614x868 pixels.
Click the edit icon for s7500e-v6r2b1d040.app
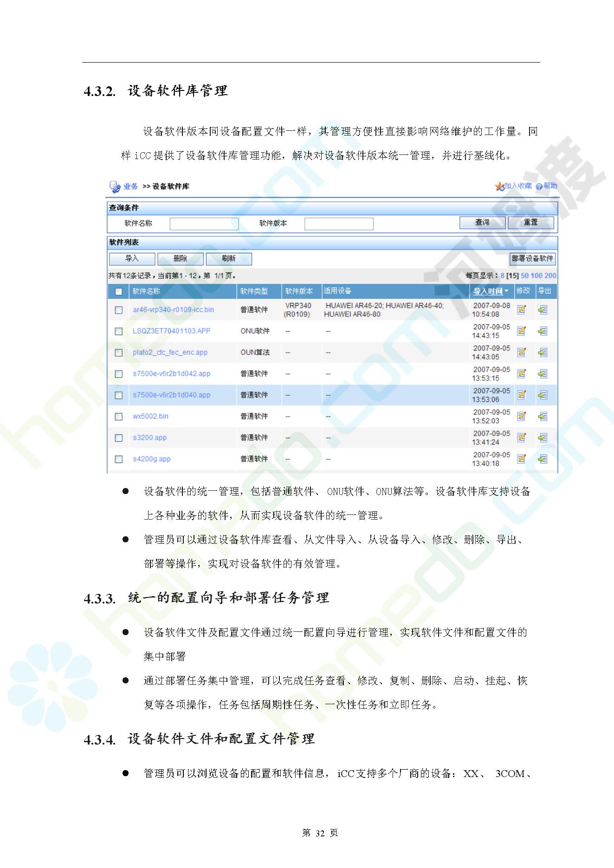click(x=522, y=395)
